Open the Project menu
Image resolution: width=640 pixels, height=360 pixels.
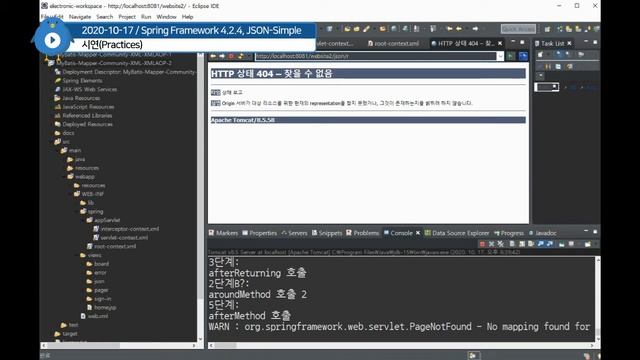click(x=127, y=17)
